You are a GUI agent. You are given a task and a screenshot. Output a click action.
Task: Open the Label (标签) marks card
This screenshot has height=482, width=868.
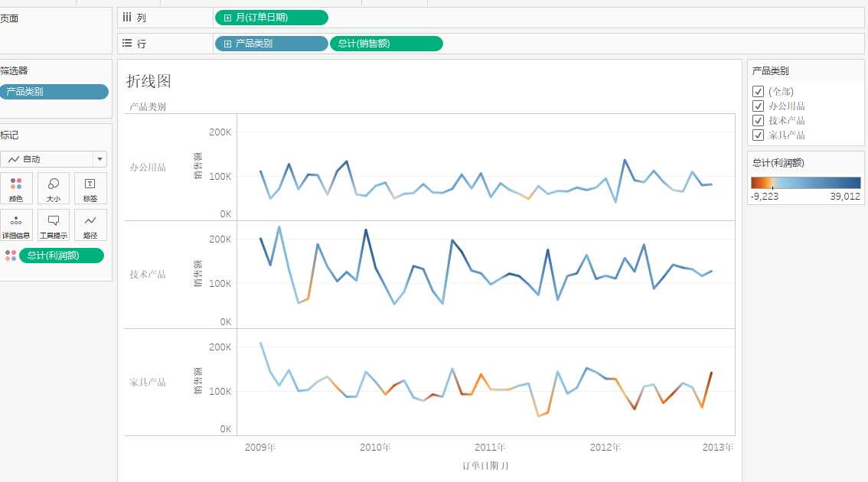pos(90,188)
